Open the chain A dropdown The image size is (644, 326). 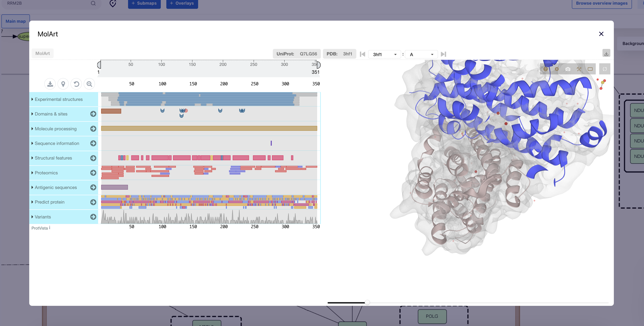[421, 54]
